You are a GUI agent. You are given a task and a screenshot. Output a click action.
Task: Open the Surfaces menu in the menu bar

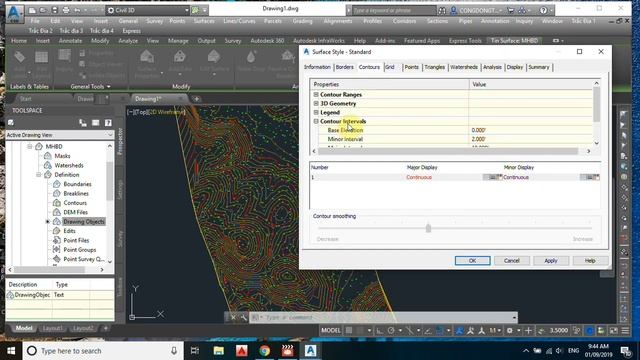(x=204, y=21)
